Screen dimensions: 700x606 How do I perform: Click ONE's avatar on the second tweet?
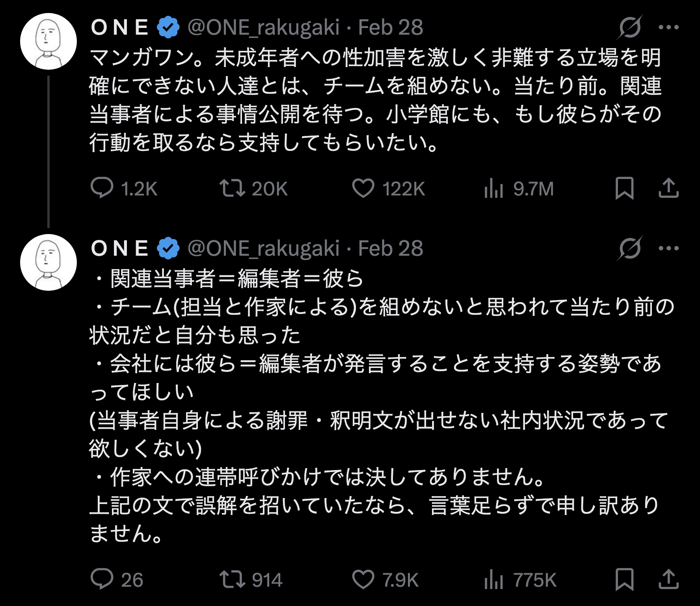coord(48,262)
